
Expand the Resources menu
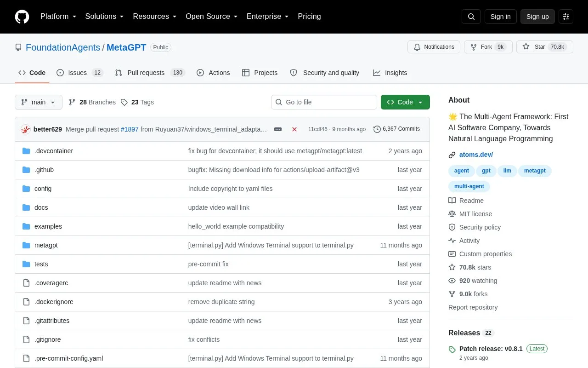pyautogui.click(x=155, y=17)
